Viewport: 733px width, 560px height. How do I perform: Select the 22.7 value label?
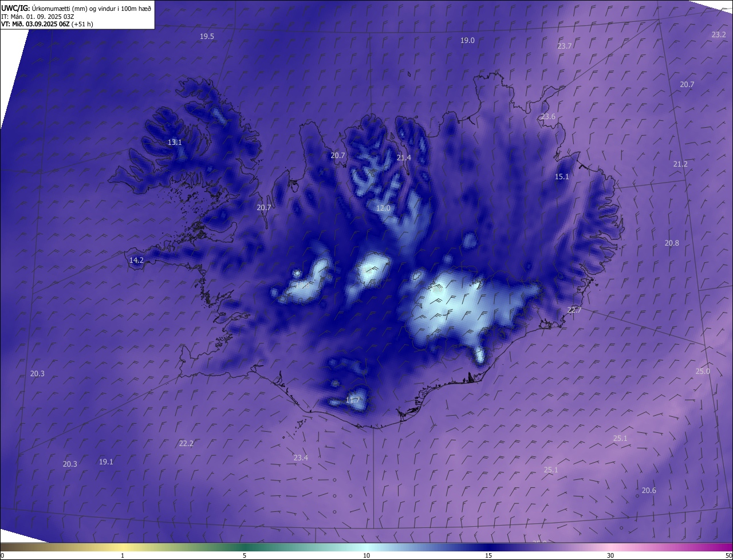[574, 310]
